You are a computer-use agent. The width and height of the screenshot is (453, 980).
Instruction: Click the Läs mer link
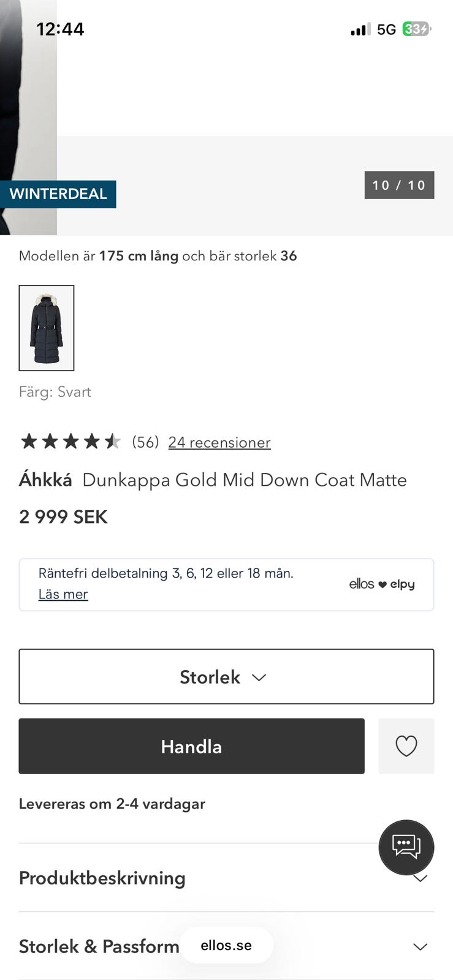[63, 594]
